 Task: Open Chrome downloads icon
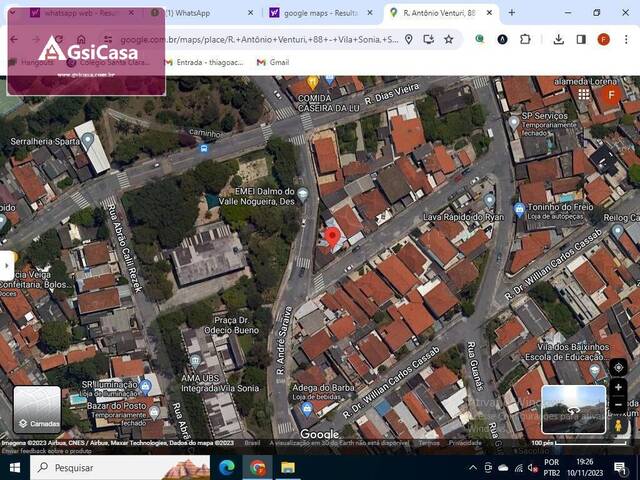click(559, 40)
